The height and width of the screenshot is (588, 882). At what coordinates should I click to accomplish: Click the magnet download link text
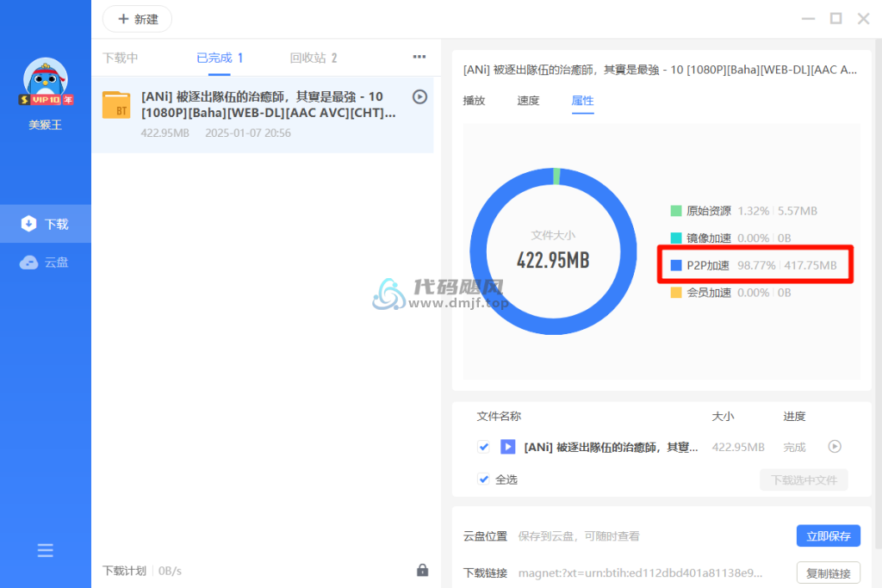point(640,573)
